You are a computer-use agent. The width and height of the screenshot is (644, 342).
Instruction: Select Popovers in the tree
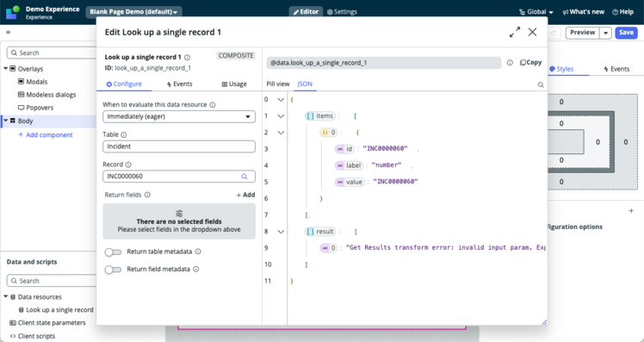tap(36, 108)
